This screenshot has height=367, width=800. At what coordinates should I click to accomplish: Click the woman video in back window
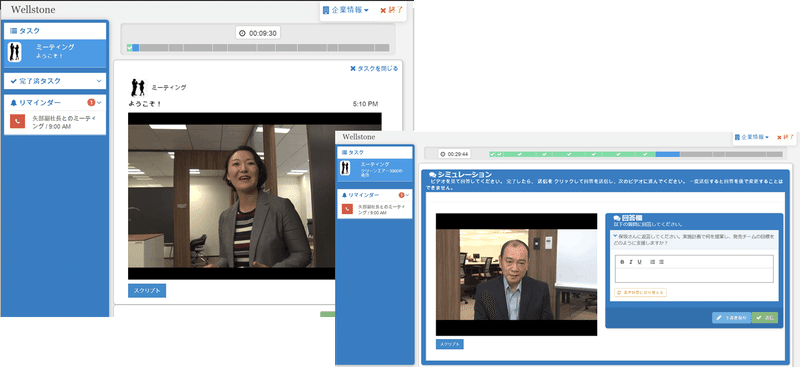pyautogui.click(x=255, y=196)
